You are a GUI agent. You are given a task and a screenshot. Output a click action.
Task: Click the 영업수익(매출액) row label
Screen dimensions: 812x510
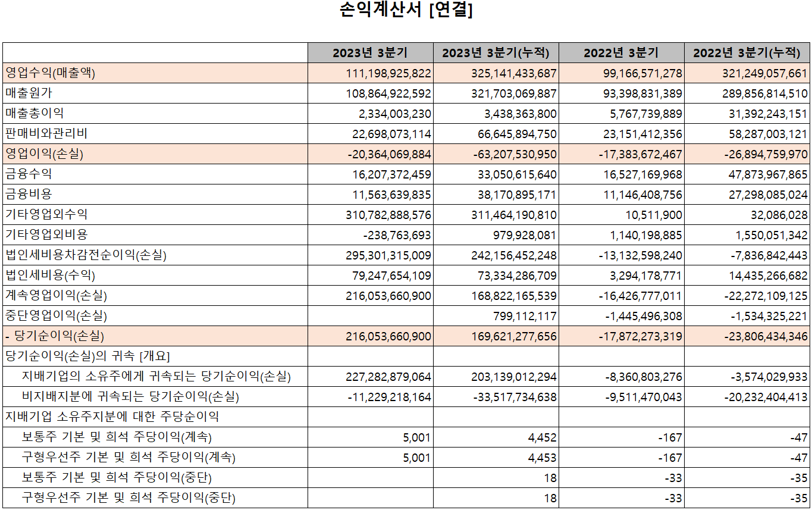point(50,73)
